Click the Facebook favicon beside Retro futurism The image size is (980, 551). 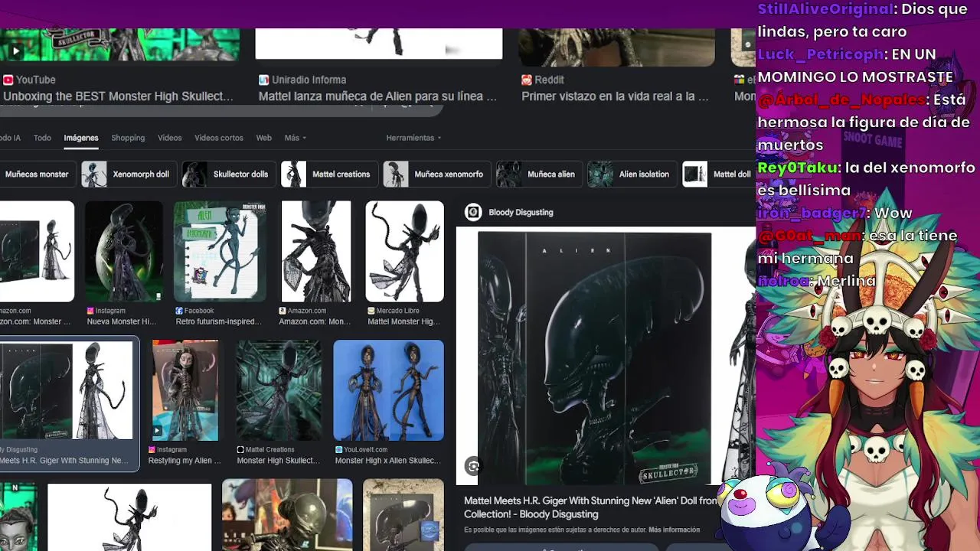click(179, 311)
